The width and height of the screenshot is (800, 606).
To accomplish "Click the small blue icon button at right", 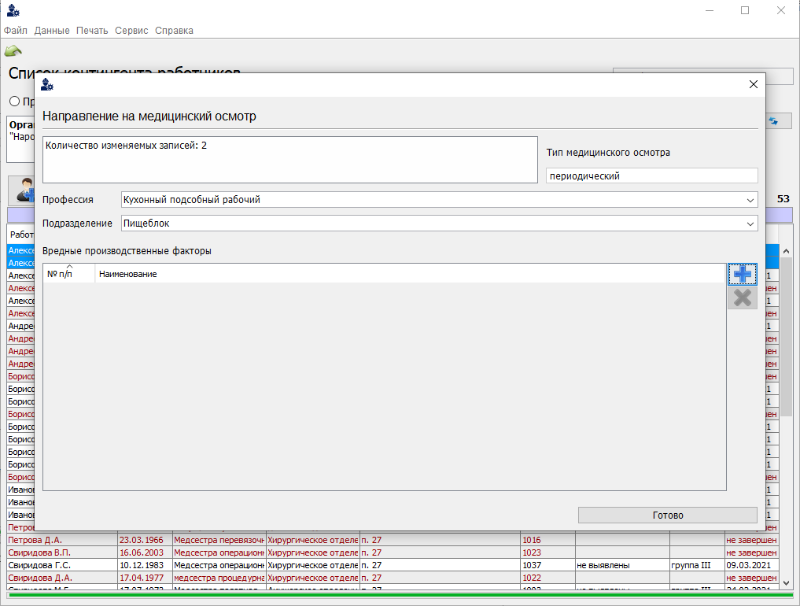I will pos(773,121).
